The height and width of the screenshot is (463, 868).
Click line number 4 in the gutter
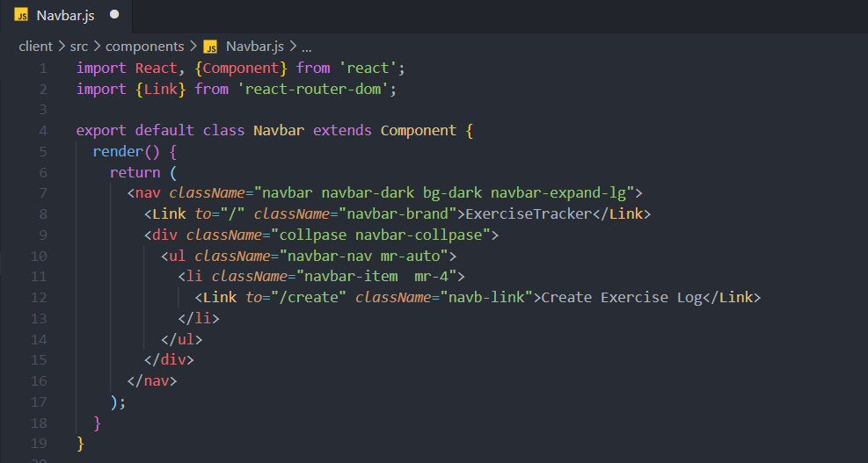[43, 130]
